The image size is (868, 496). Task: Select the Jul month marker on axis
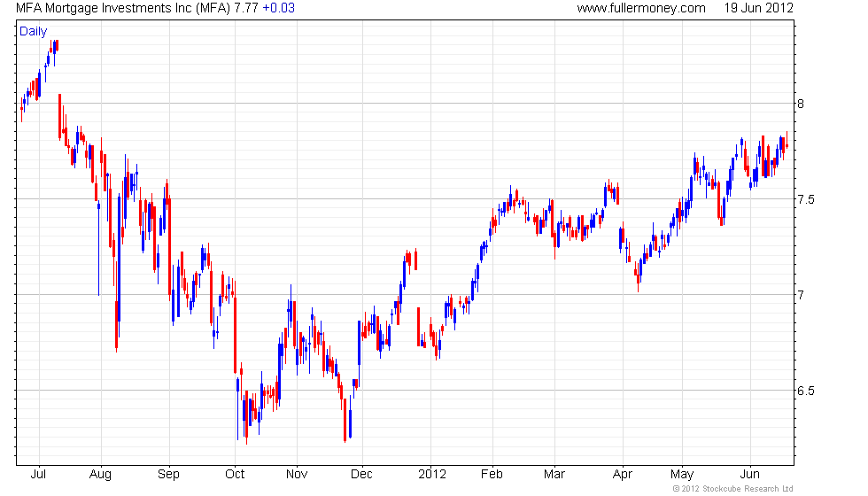(38, 475)
